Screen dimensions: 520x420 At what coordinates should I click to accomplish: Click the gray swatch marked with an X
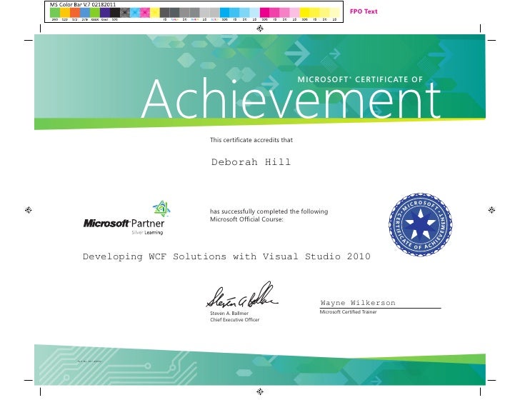click(125, 13)
